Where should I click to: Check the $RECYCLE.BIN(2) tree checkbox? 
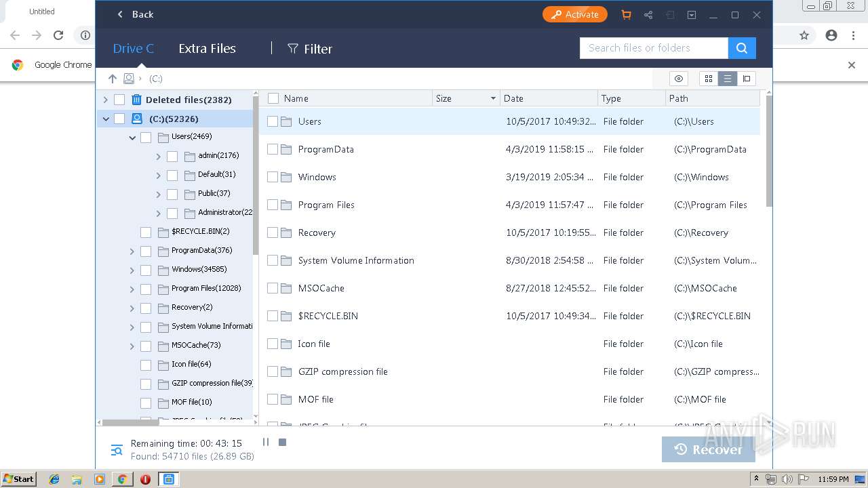[x=146, y=232]
